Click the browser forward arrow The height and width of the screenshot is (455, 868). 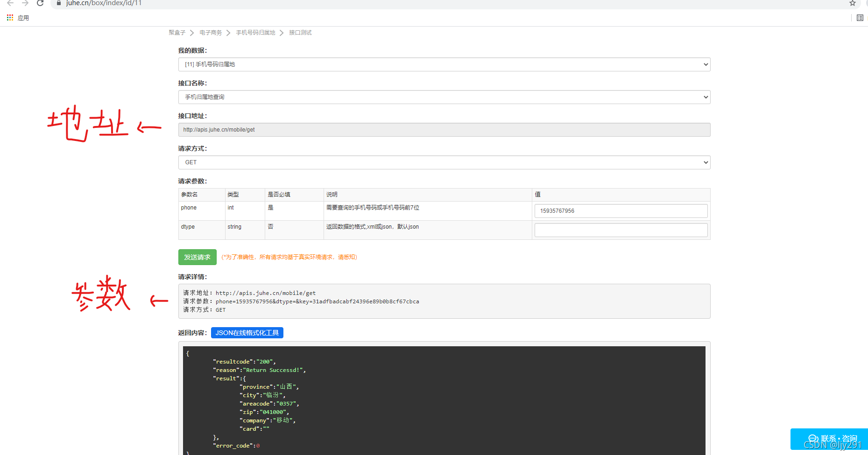pyautogui.click(x=25, y=3)
